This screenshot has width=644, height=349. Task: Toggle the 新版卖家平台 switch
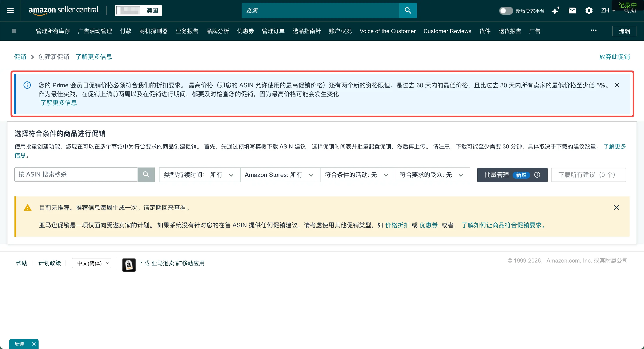pos(506,11)
